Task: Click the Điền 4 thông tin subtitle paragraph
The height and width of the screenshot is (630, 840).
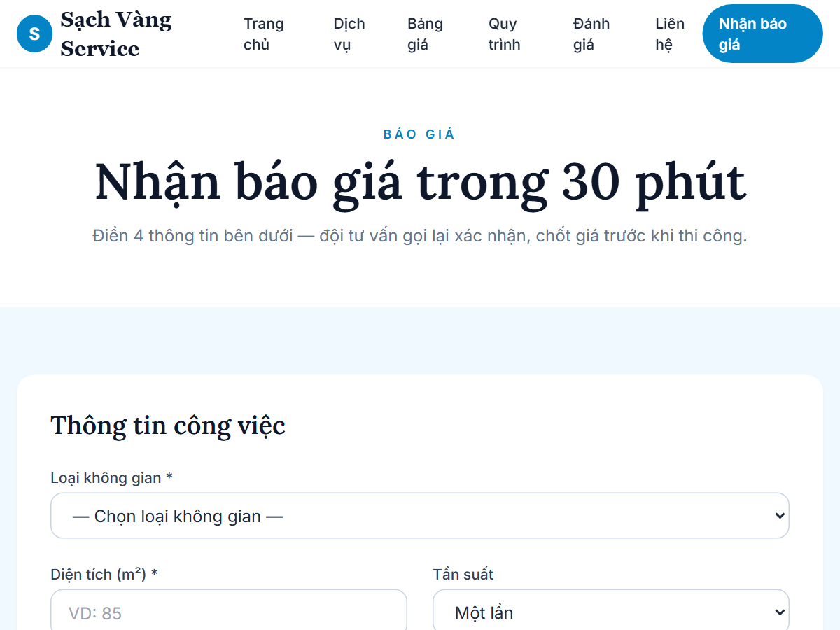Action: click(x=420, y=236)
